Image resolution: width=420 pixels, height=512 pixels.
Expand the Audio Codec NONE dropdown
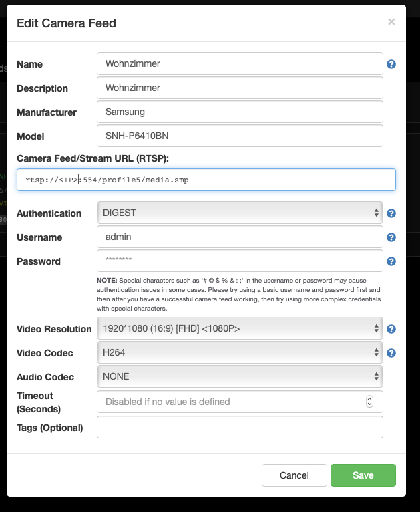tap(240, 377)
